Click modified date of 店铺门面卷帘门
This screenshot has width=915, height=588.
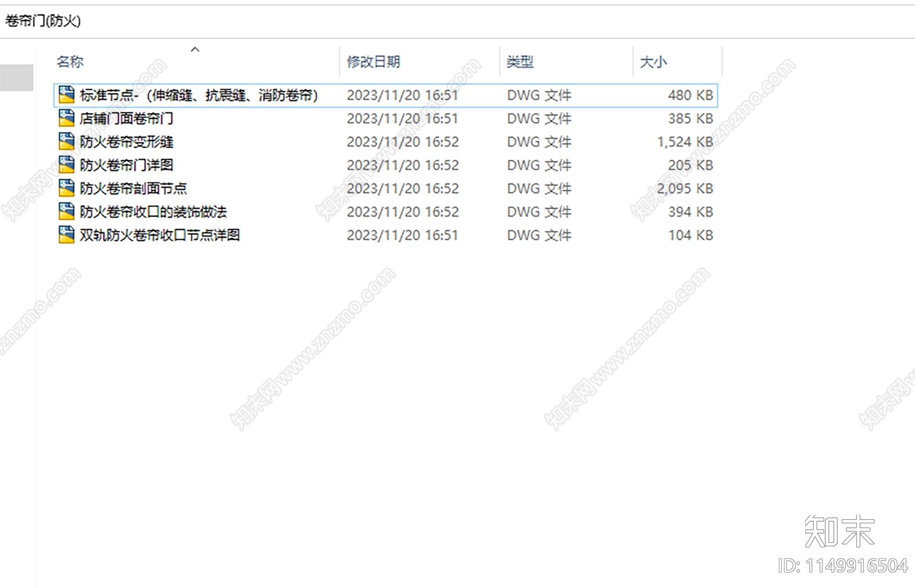click(403, 118)
